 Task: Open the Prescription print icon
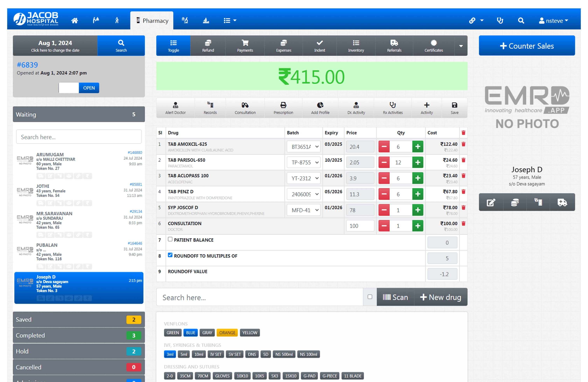pyautogui.click(x=283, y=105)
